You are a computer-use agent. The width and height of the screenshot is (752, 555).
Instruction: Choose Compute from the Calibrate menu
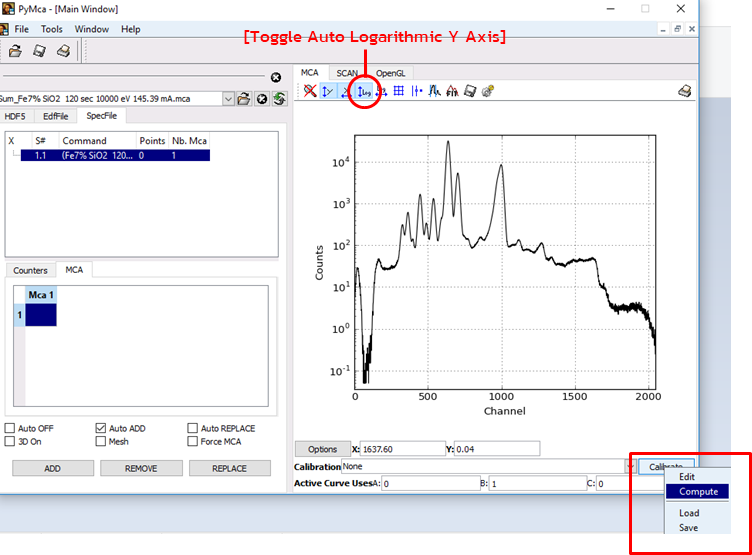697,492
